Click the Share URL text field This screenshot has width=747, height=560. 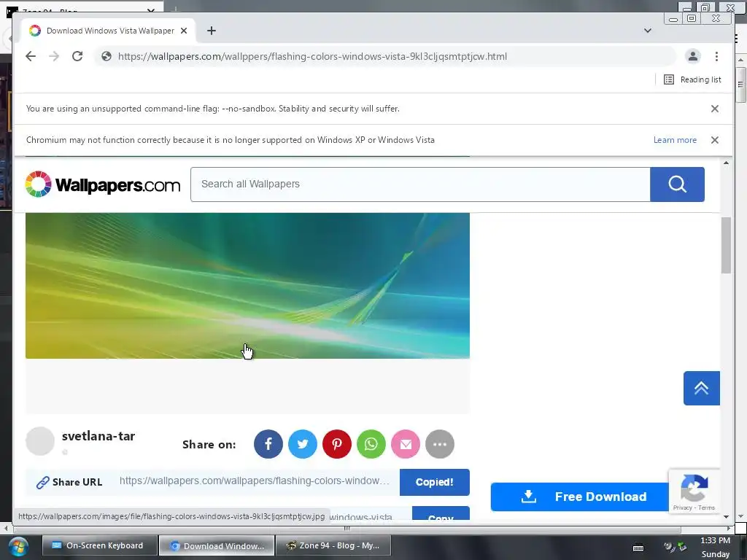(255, 481)
